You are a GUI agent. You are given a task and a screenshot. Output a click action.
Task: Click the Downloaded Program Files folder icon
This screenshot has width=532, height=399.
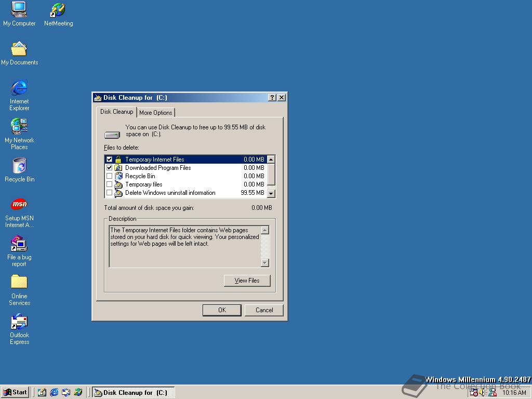pos(118,168)
